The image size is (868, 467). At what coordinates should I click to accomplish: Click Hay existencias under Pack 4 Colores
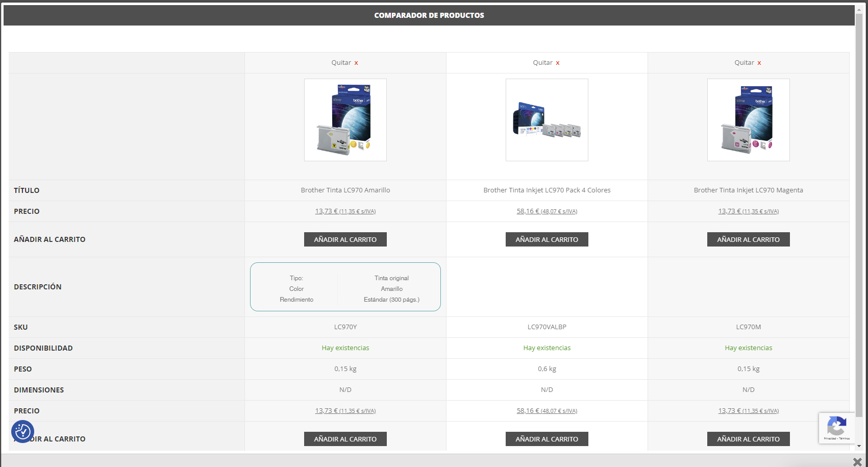pyautogui.click(x=547, y=348)
